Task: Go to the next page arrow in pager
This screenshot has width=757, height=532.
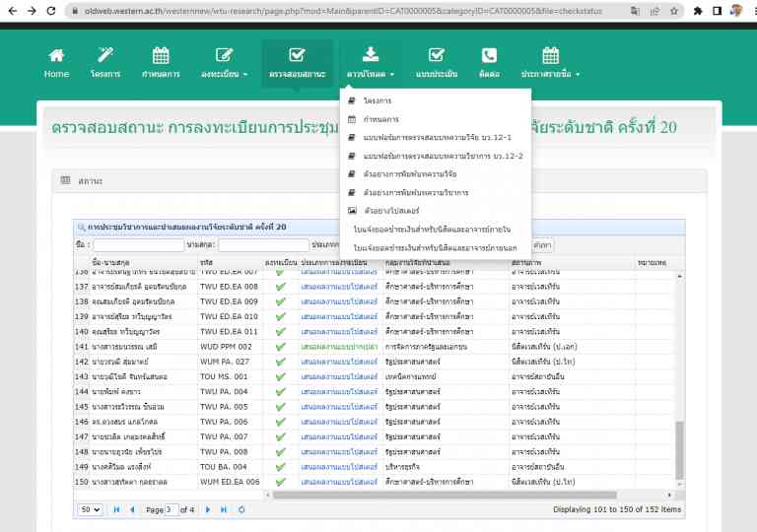Action: coord(206,509)
